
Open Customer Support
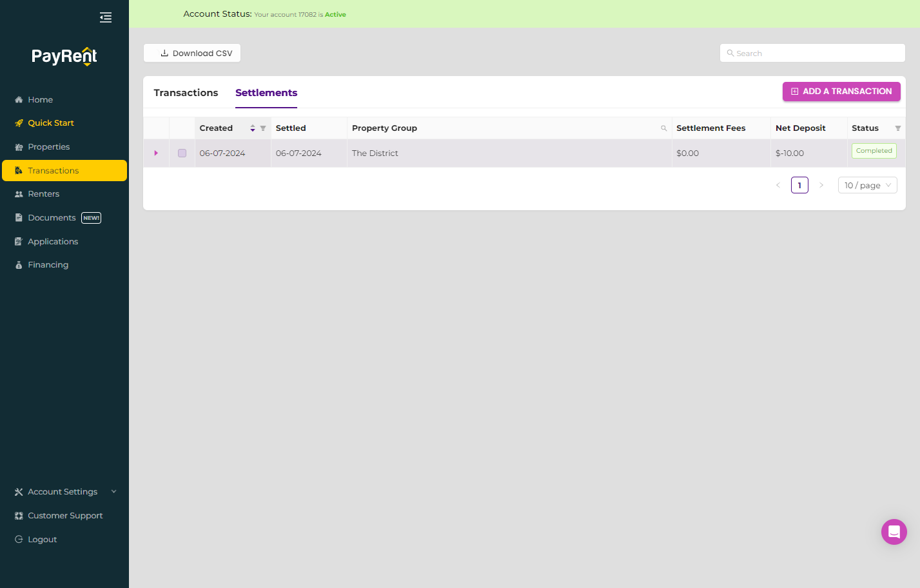64,516
